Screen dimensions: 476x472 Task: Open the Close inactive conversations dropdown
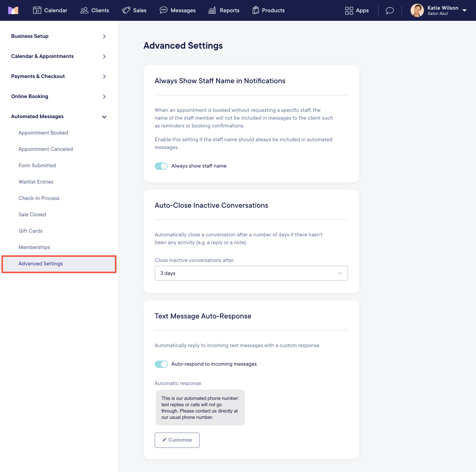(251, 273)
